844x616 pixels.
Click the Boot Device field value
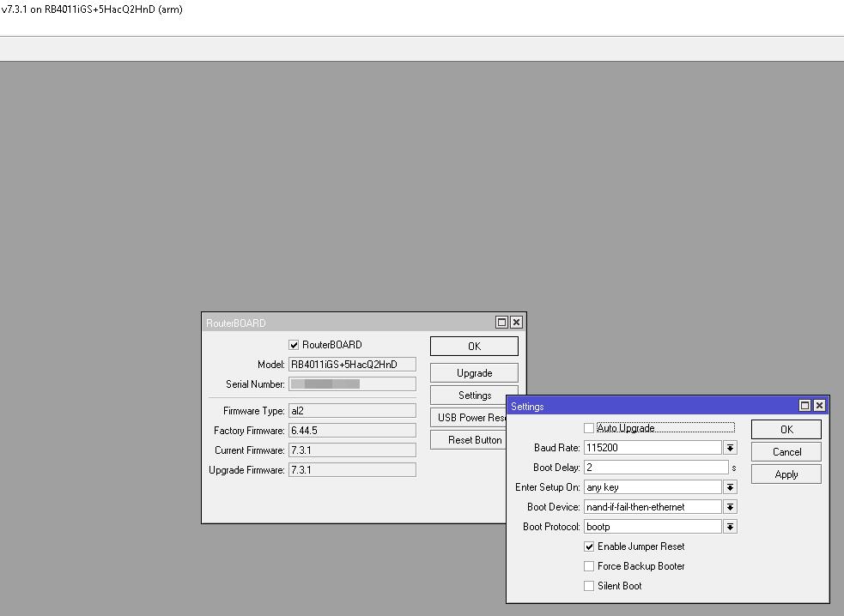point(653,507)
